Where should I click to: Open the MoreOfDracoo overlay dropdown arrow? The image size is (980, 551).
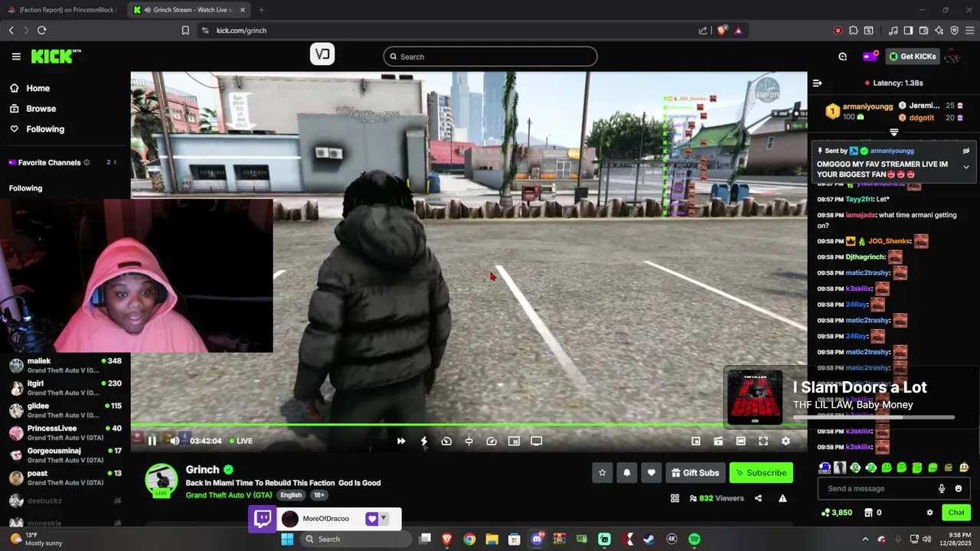click(x=384, y=518)
